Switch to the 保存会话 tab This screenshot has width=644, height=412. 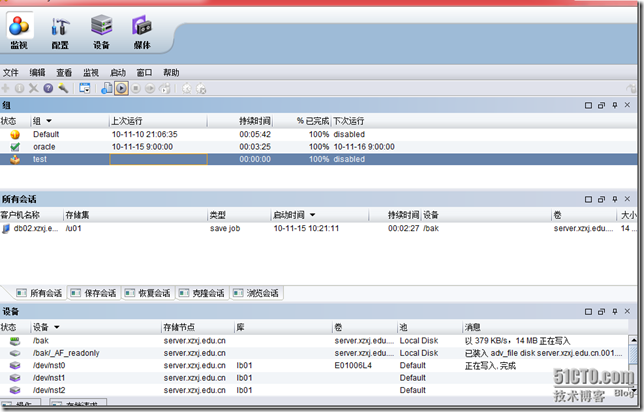click(94, 293)
